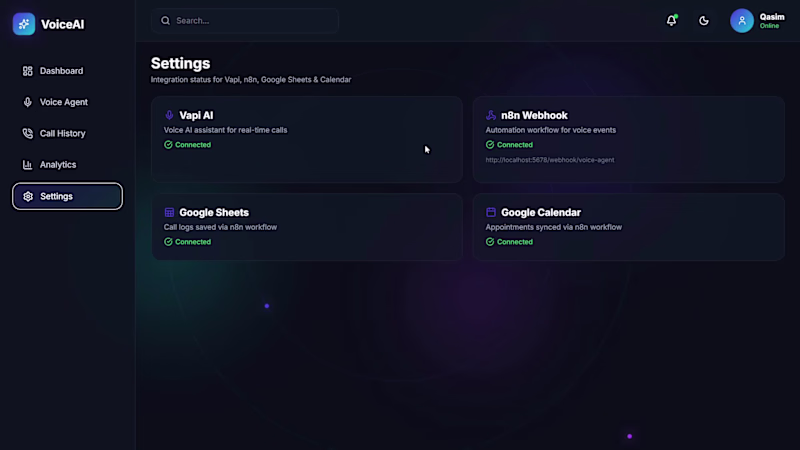Click the Dashboard grid icon in sidebar
The width and height of the screenshot is (800, 450).
28,71
